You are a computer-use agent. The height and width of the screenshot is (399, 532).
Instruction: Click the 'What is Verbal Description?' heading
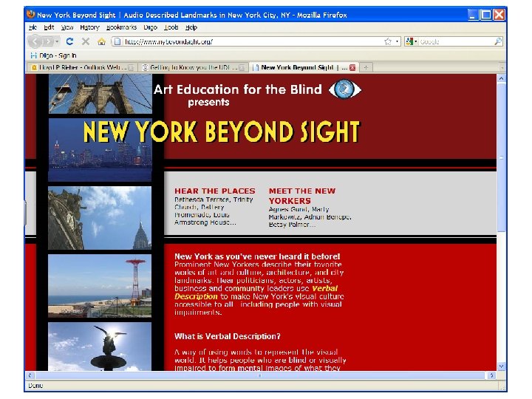(x=228, y=336)
